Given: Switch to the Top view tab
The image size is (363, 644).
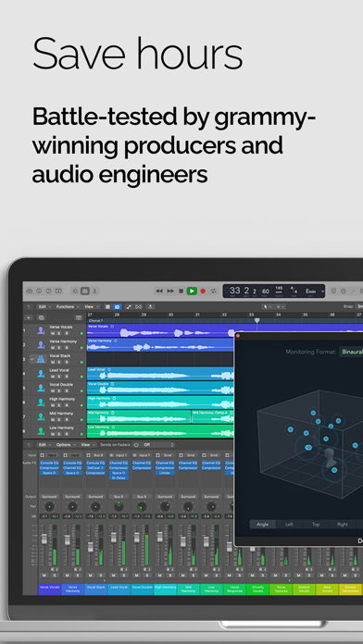Looking at the screenshot, I should (x=316, y=524).
